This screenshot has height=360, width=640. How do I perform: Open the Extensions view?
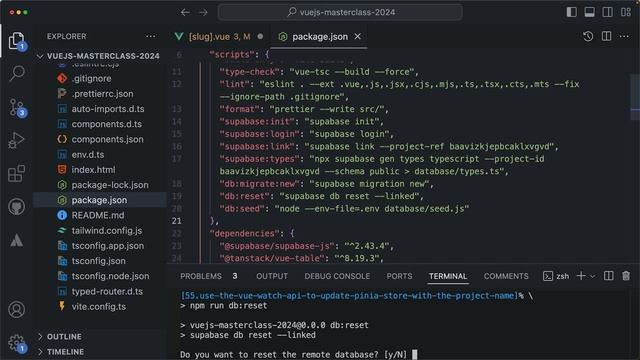[x=17, y=173]
